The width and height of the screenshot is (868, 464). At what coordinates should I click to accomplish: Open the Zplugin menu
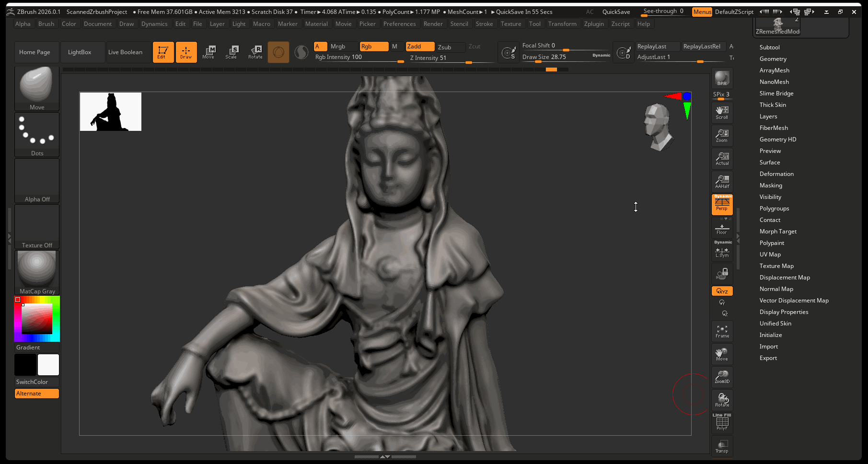pyautogui.click(x=593, y=24)
